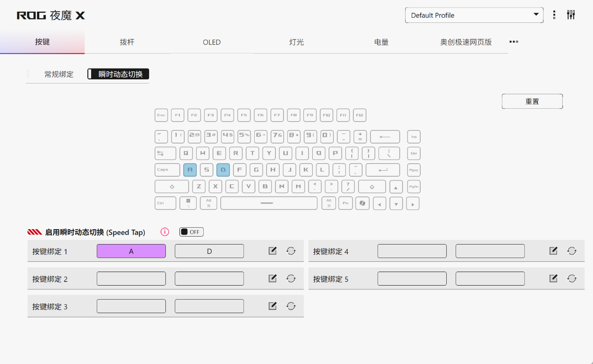593x364 pixels.
Task: Select the 瞬时动态切换 mode option
Action: pyautogui.click(x=120, y=74)
